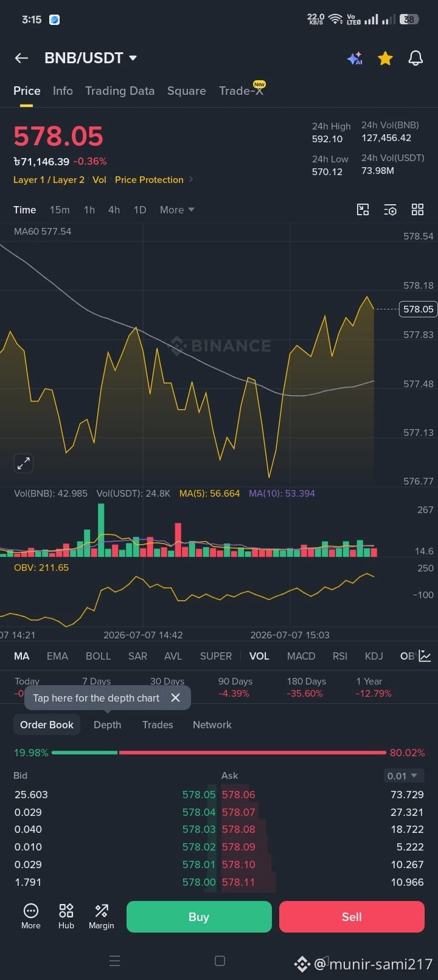The height and width of the screenshot is (980, 438).
Task: Select ask price 578.11
Action: [x=238, y=882]
